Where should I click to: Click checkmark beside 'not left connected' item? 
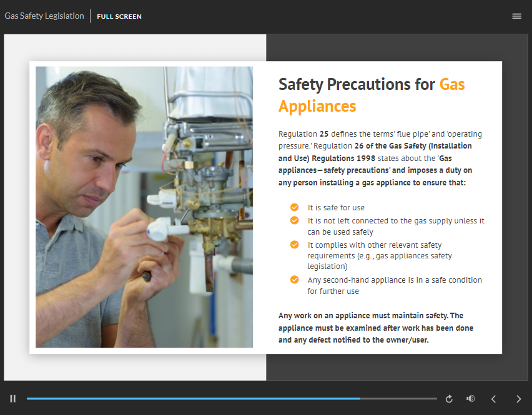[295, 220]
